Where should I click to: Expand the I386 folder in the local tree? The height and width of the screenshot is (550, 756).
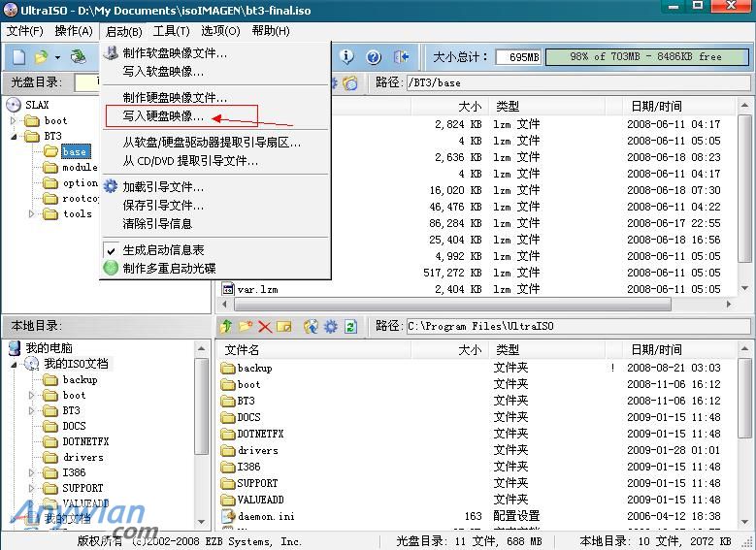32,472
